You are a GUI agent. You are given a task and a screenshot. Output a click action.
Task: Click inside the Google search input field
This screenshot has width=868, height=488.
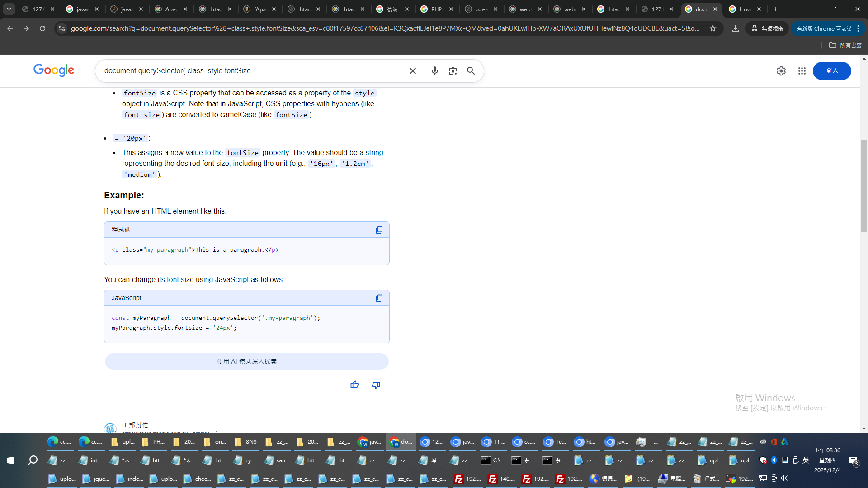253,71
